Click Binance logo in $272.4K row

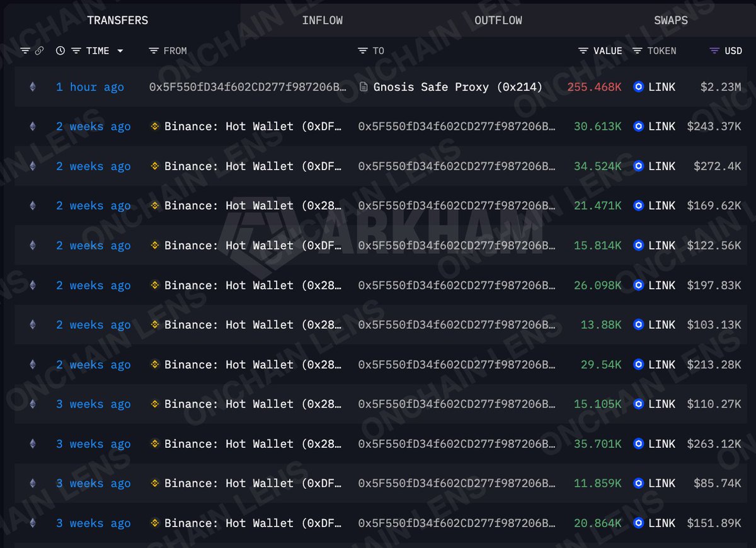[x=155, y=166]
